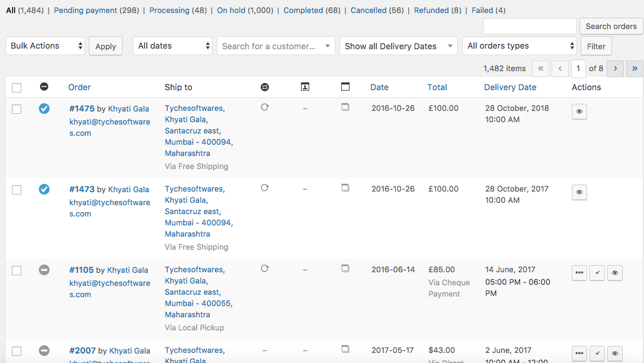
Task: Mark order #2007 complete via checkmark button
Action: 597,353
